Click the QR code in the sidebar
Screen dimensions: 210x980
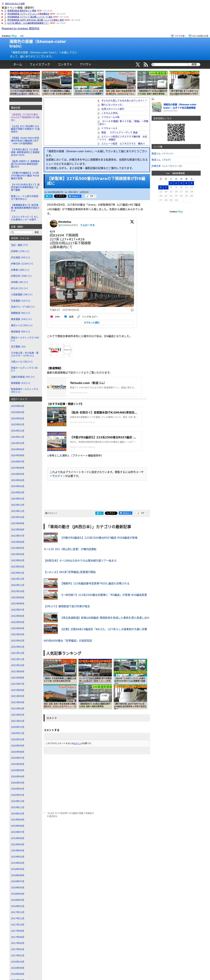pos(176,132)
